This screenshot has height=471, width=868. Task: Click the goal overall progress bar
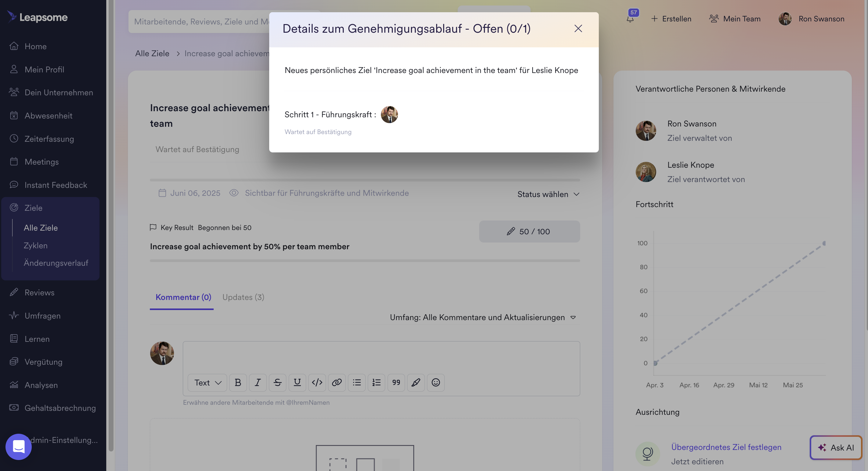coord(365,180)
